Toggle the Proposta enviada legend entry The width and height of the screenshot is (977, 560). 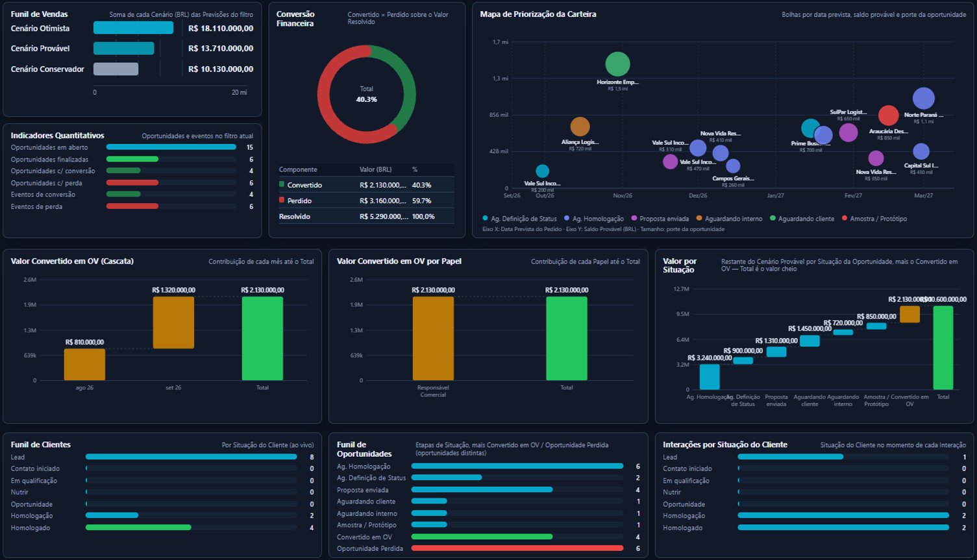[660, 219]
